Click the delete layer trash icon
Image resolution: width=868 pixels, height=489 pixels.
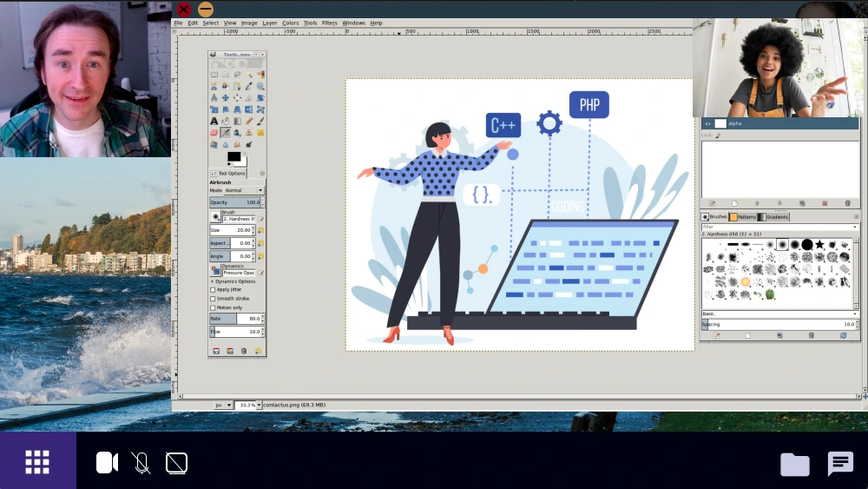847,203
